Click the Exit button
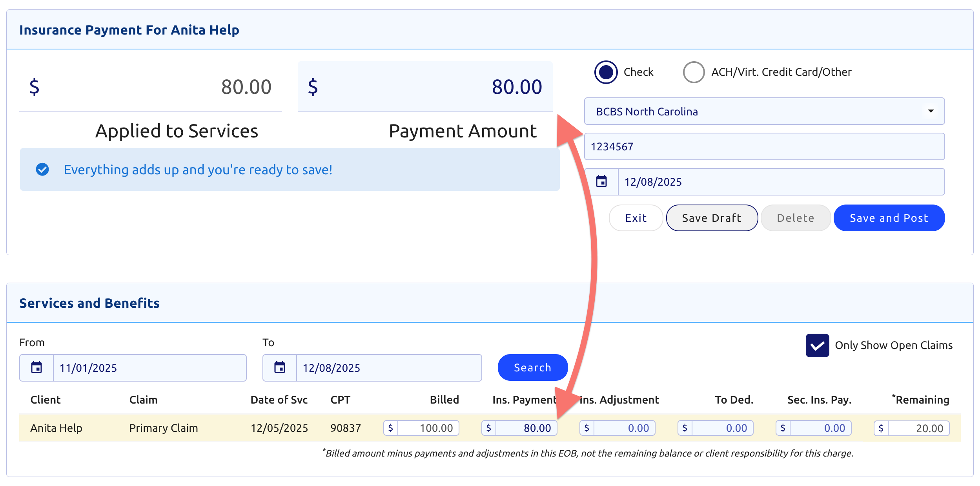Viewport: 980px width, 486px height. 636,218
